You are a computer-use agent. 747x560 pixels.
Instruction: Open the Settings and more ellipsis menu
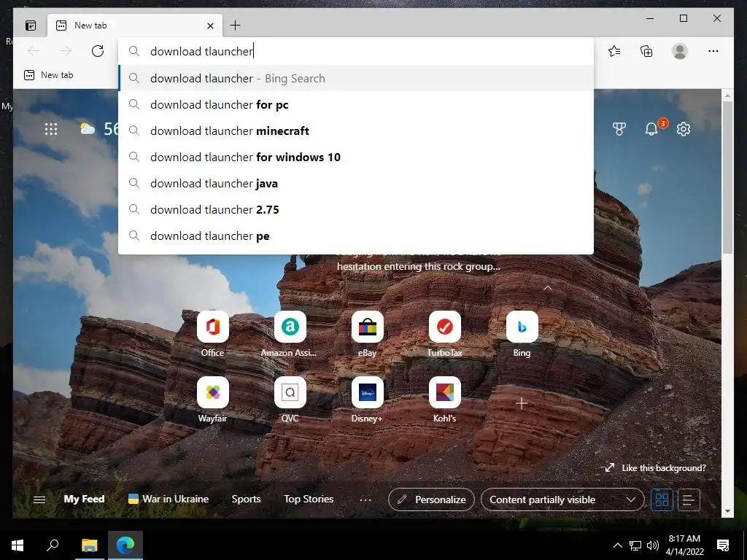[x=713, y=51]
